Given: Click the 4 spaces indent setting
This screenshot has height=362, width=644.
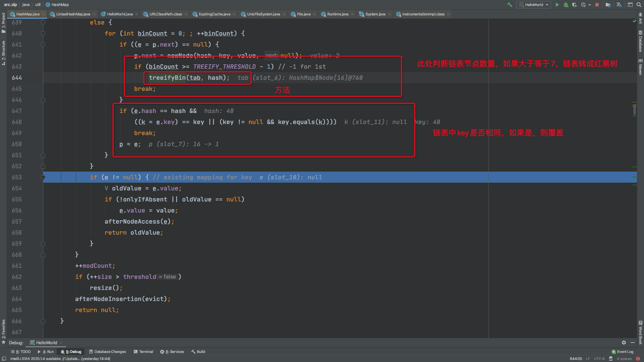Looking at the screenshot, I should click(x=624, y=359).
